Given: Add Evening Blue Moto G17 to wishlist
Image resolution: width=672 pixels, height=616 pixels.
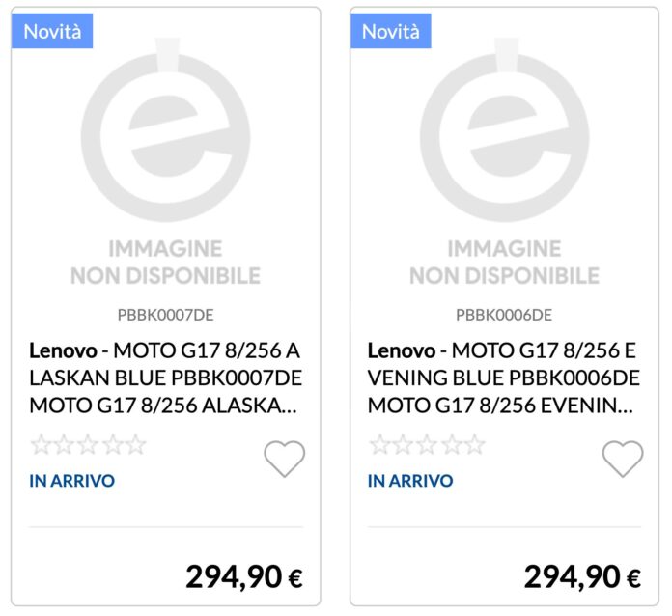Looking at the screenshot, I should point(623,459).
